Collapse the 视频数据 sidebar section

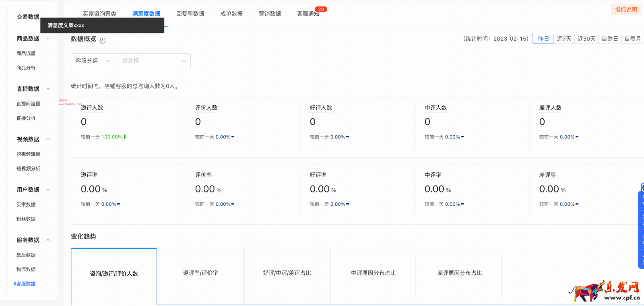[x=48, y=139]
